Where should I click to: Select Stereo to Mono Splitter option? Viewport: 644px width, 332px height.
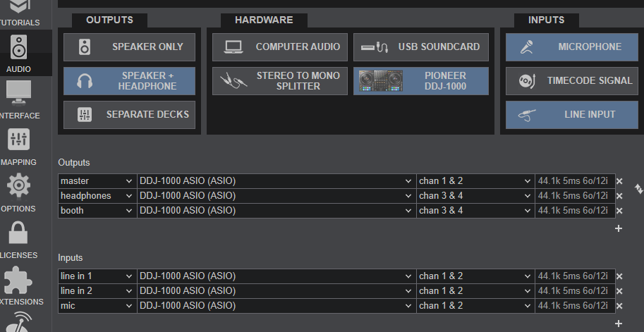tap(280, 81)
